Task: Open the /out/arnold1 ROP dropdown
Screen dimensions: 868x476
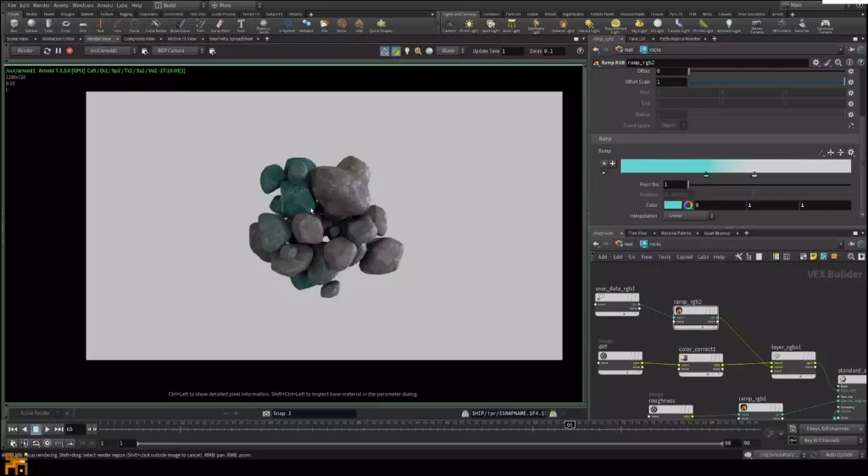Action: coord(111,51)
